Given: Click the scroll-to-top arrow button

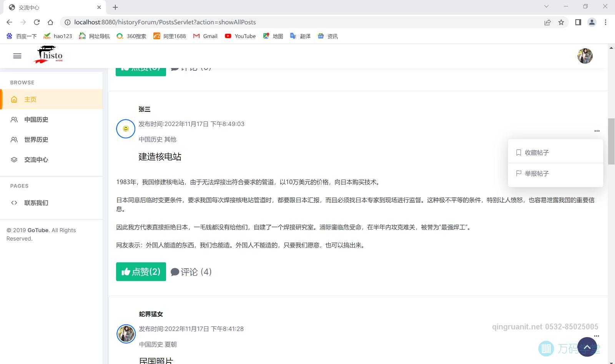Looking at the screenshot, I should point(587,347).
